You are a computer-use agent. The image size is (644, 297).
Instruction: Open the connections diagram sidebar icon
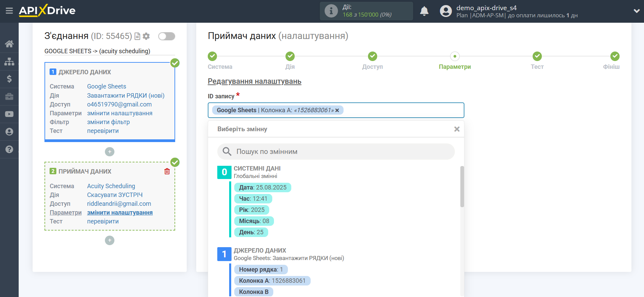tap(9, 61)
